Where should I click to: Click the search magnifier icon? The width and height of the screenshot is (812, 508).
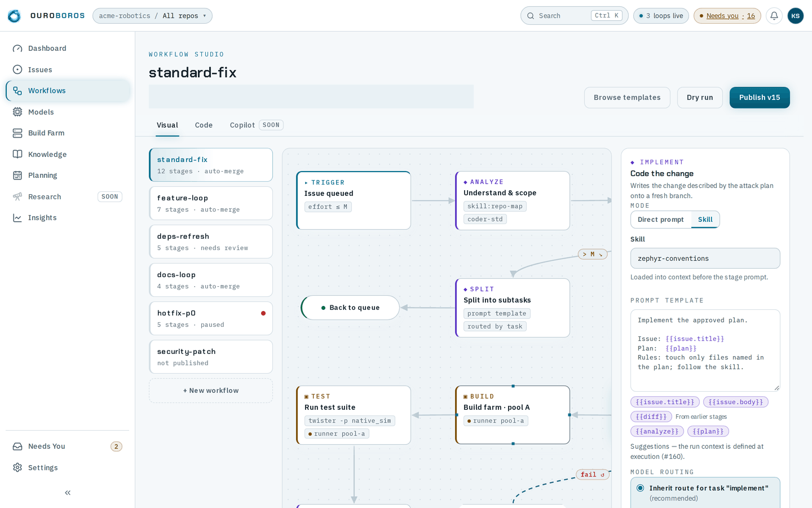[x=531, y=16]
